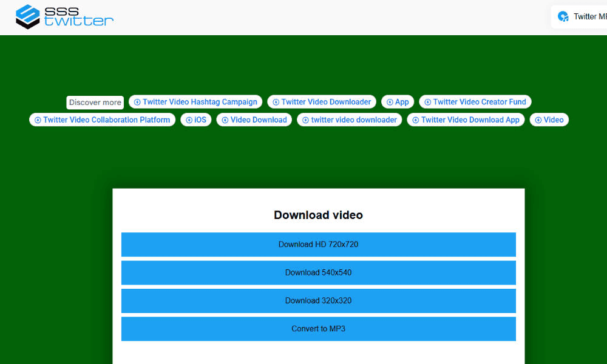Screen dimensions: 607x364
Task: Click the arrow icon on iOS chip
Action: [189, 120]
